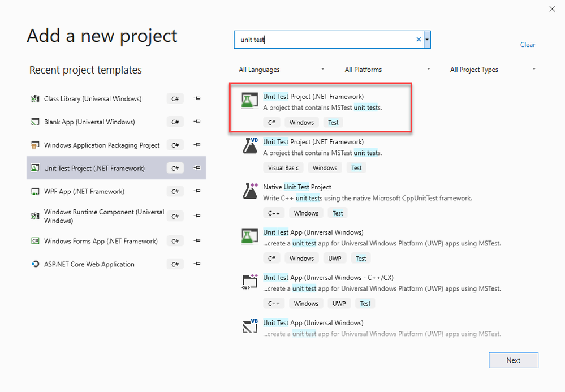
Task: Click the Visual Basic tag on Unit Test Project
Action: click(x=283, y=168)
